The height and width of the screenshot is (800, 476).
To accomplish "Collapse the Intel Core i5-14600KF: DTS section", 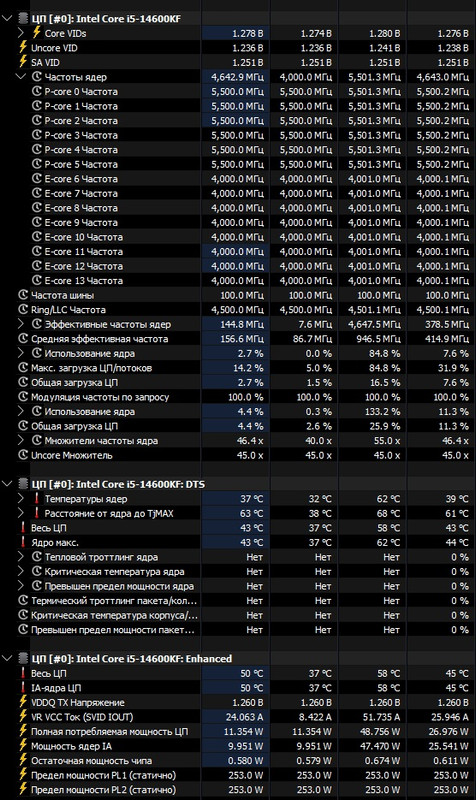I will click(x=7, y=484).
